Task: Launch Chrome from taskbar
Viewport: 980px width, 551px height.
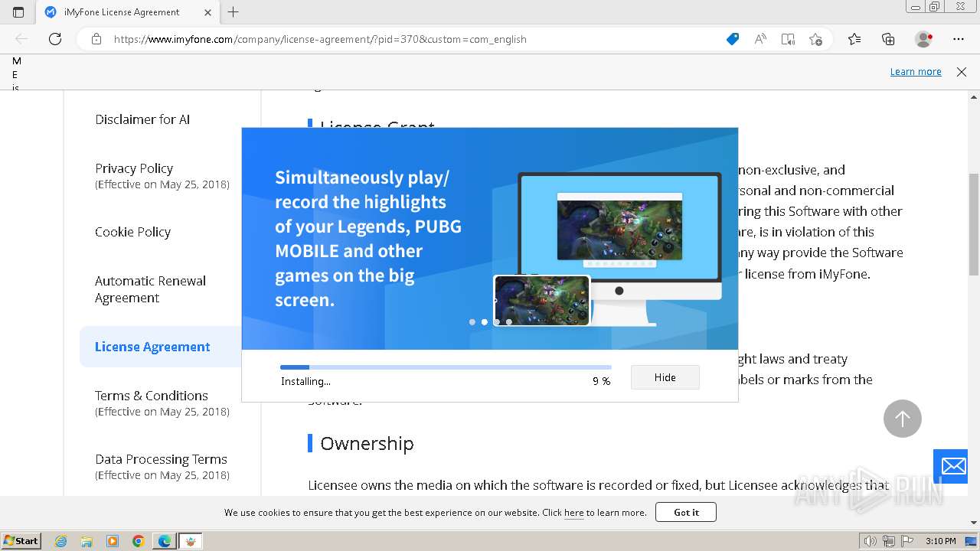Action: click(x=139, y=541)
